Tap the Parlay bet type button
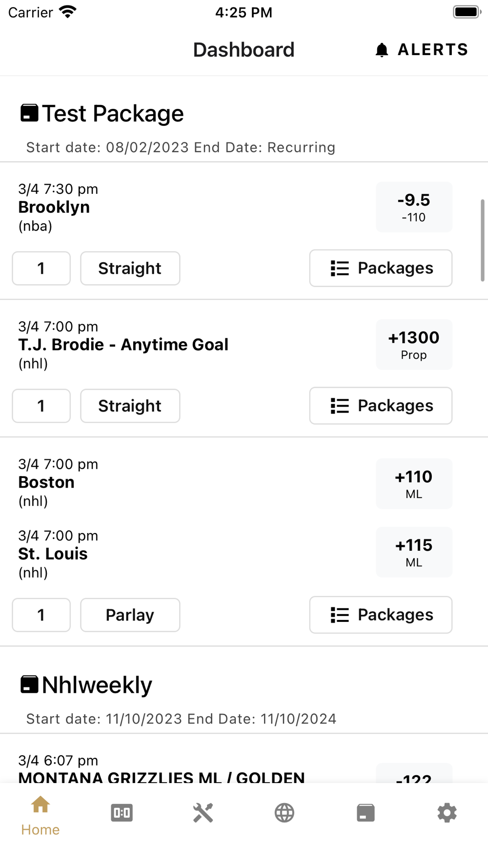Viewport: 488px width, 868px height. point(130,615)
